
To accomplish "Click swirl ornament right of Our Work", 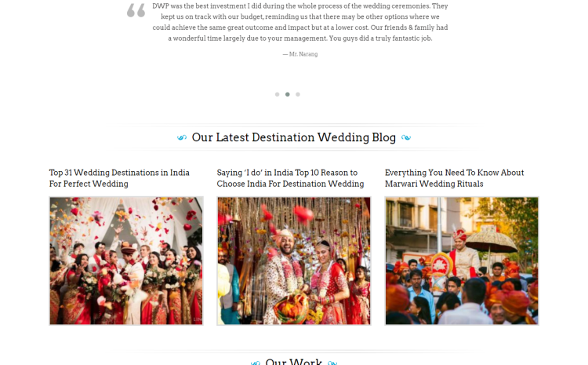I will point(332,363).
